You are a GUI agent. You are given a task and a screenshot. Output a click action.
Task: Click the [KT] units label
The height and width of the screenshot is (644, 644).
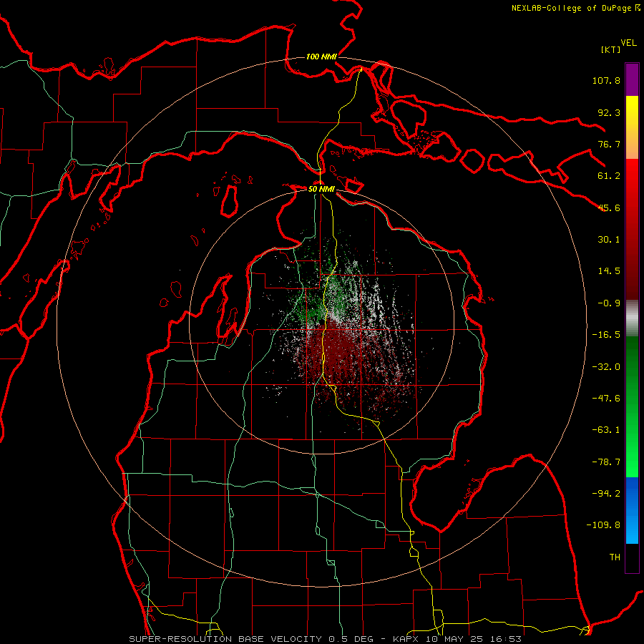point(610,49)
